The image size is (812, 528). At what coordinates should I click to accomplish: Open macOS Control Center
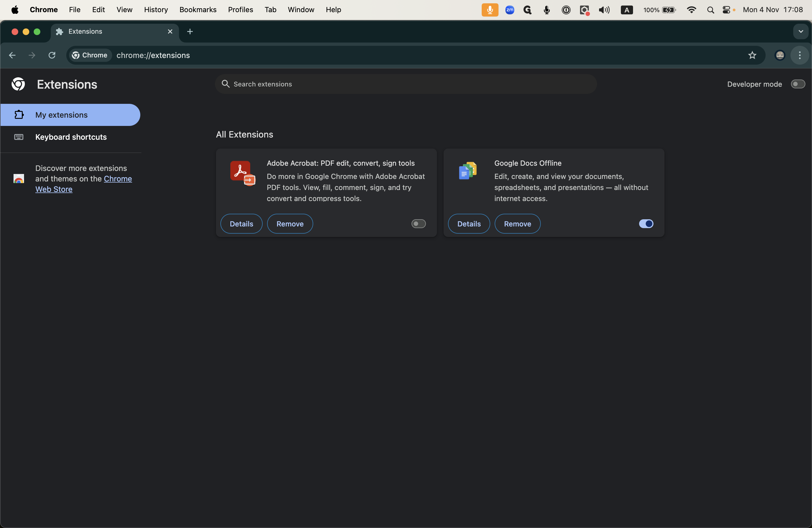click(x=726, y=10)
